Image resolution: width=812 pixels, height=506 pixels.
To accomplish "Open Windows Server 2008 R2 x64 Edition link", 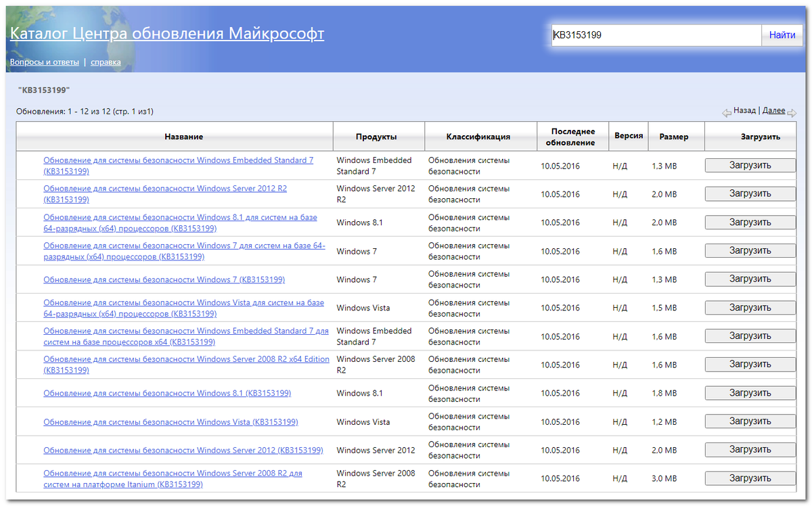I will (x=186, y=365).
